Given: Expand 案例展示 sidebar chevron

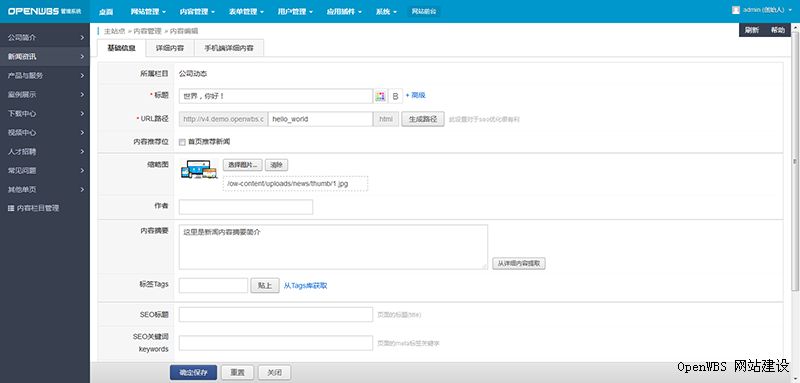Looking at the screenshot, I should coord(82,94).
